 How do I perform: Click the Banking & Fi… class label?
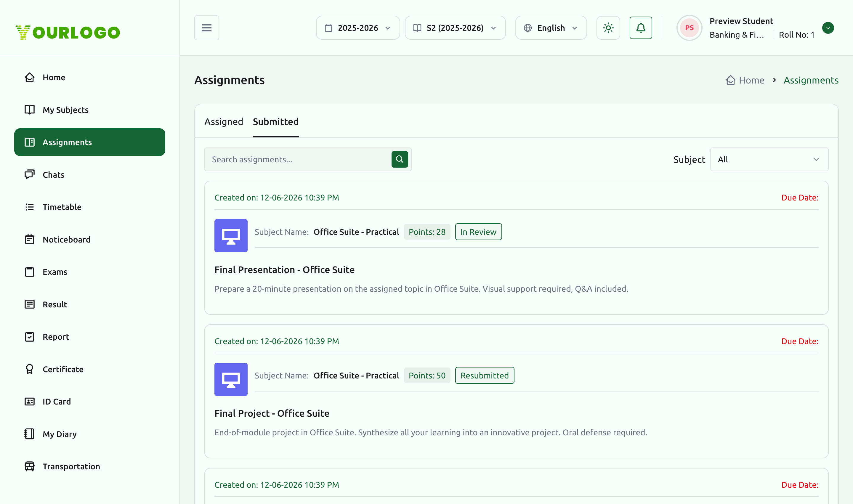(x=737, y=35)
